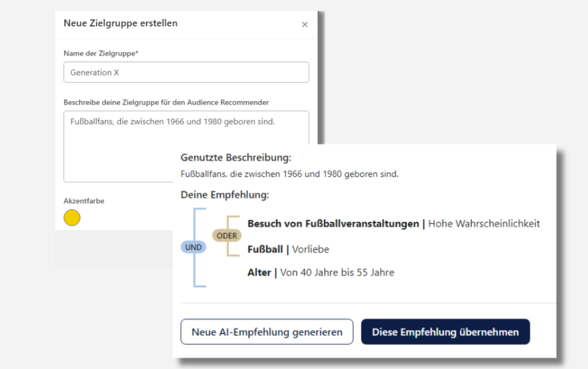Accept with Diese Empfehlung übernehmen button
588x369 pixels.
click(x=445, y=332)
